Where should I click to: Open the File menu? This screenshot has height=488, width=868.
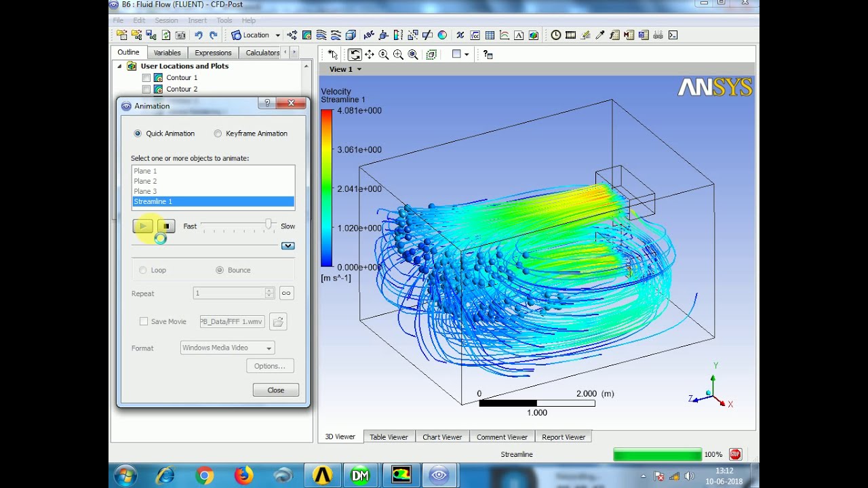point(118,20)
